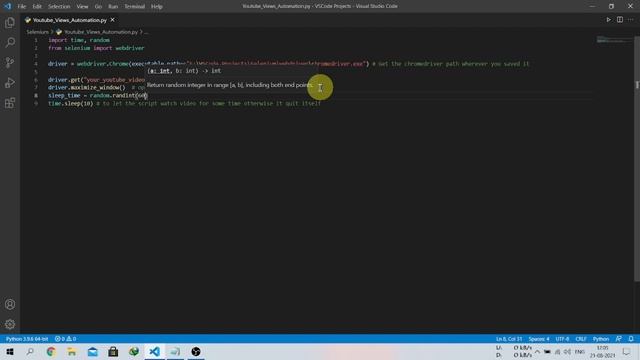Change file encoding UTF-8
Image resolution: width=640 pixels, height=360 pixels.
[x=562, y=339]
